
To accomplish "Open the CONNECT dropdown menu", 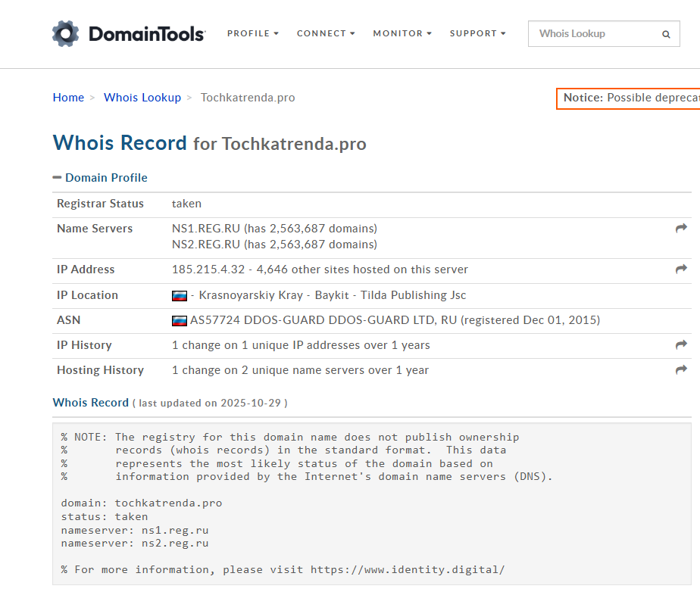I will pyautogui.click(x=326, y=33).
